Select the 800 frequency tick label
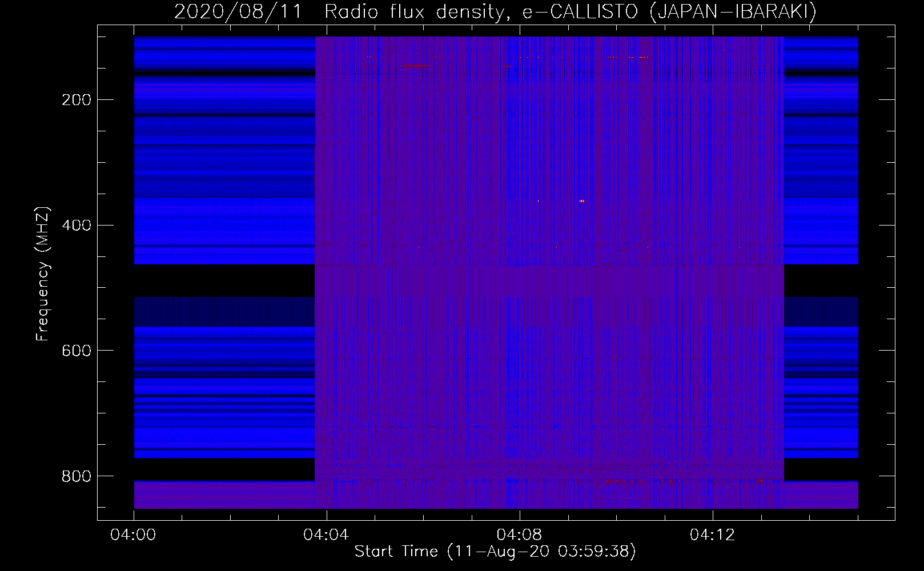 [x=77, y=476]
